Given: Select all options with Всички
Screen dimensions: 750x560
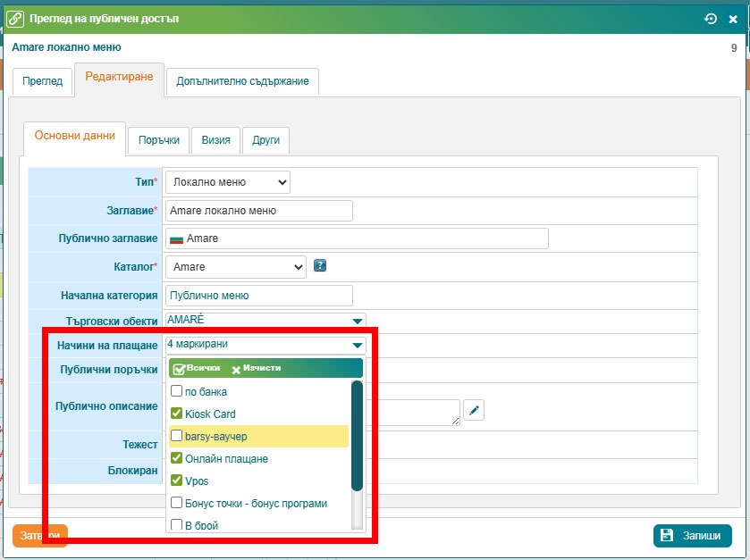Looking at the screenshot, I should [197, 368].
